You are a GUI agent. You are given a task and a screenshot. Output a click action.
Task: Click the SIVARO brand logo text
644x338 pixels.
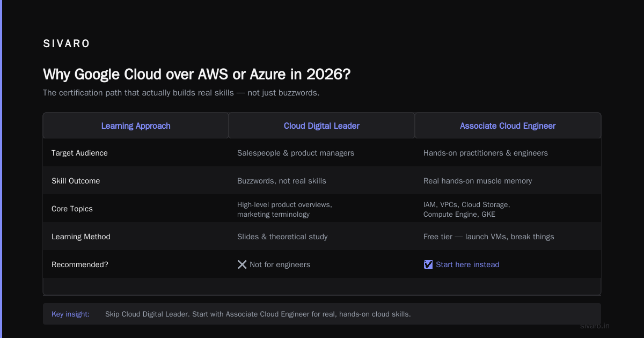67,44
